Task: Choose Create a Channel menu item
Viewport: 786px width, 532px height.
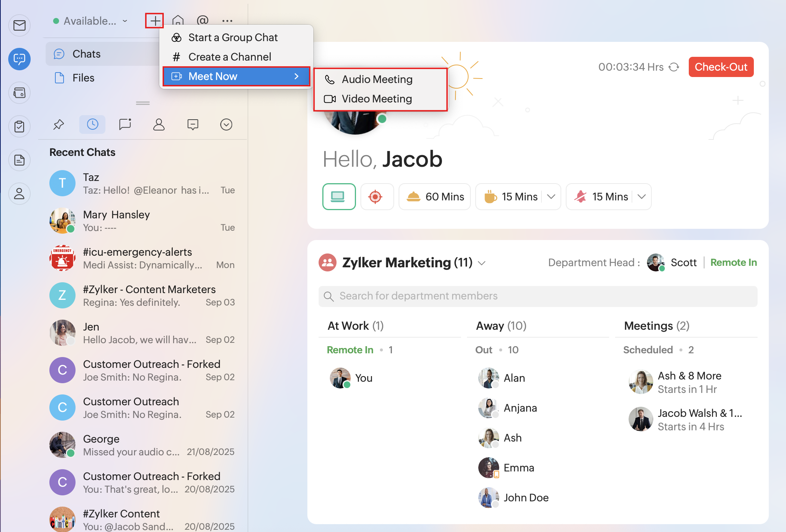Action: click(230, 57)
